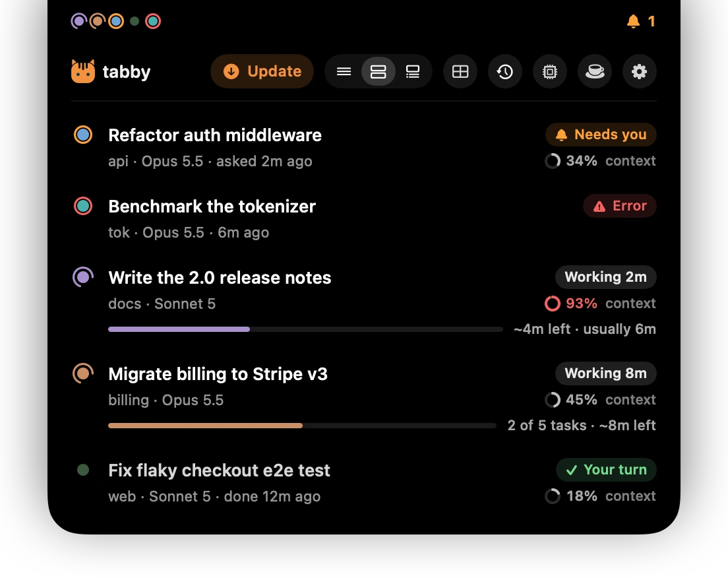The height and width of the screenshot is (582, 728).
Task: Click the orange billing progress bar
Action: coord(302,426)
